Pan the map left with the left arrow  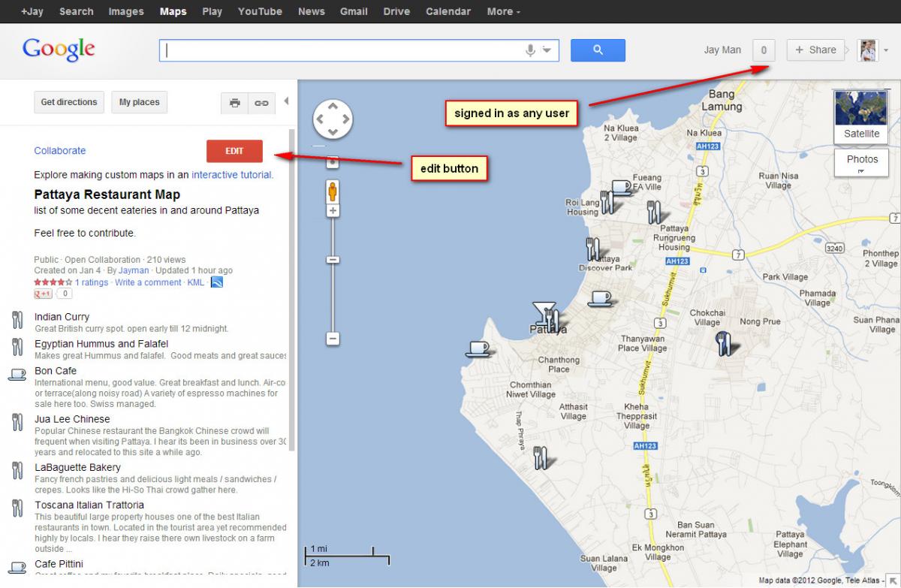pyautogui.click(x=321, y=119)
